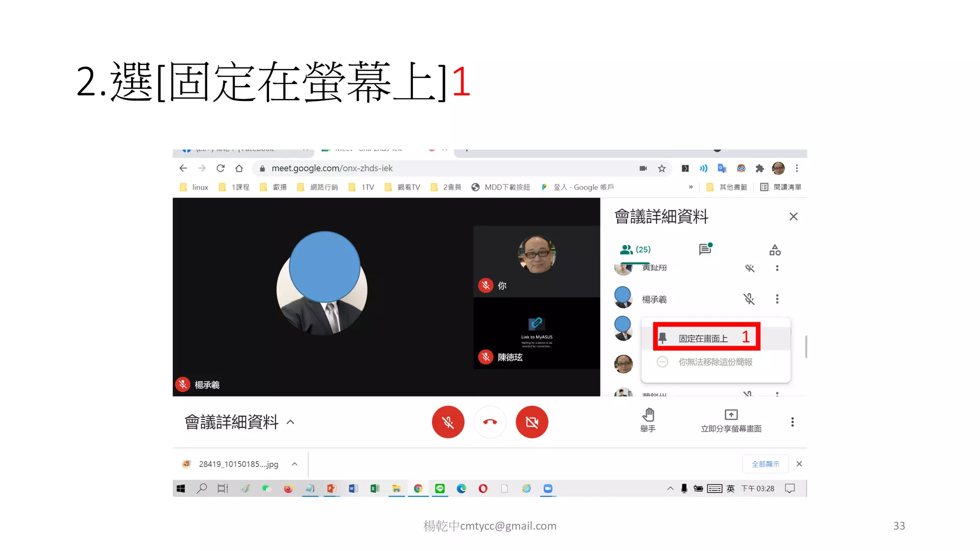Open File Explorer from the taskbar
Image resolution: width=980 pixels, height=551 pixels.
point(396,488)
